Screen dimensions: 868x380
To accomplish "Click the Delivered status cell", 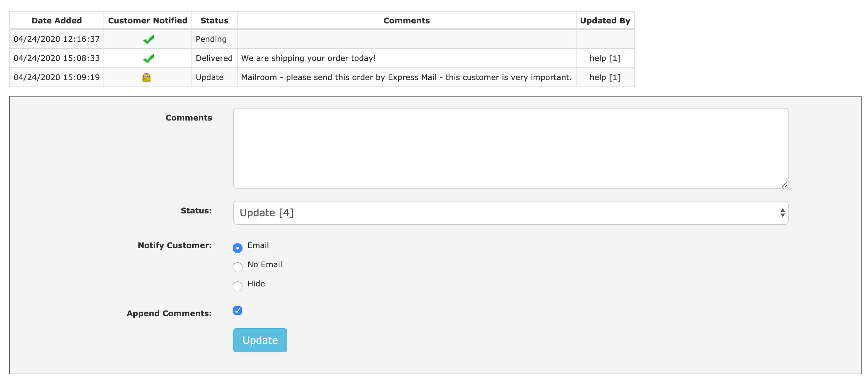I will click(214, 58).
